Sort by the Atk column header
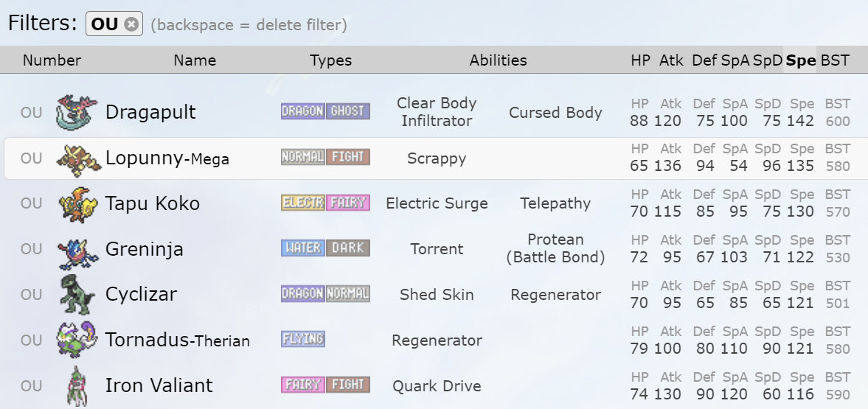 pyautogui.click(x=671, y=60)
